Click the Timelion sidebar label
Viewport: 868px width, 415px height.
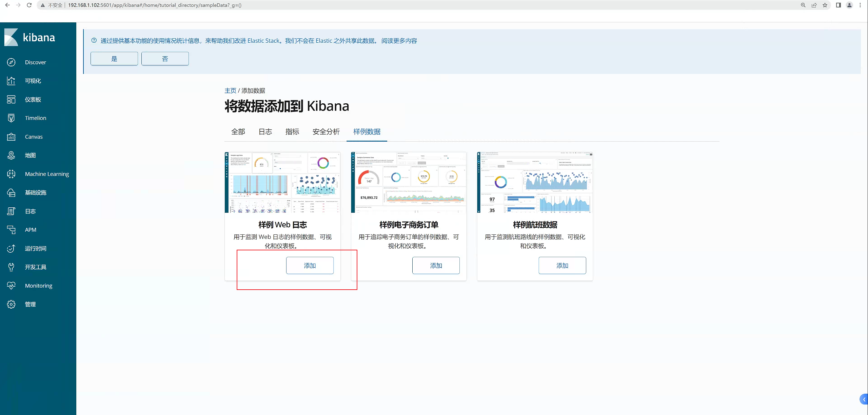tap(36, 118)
